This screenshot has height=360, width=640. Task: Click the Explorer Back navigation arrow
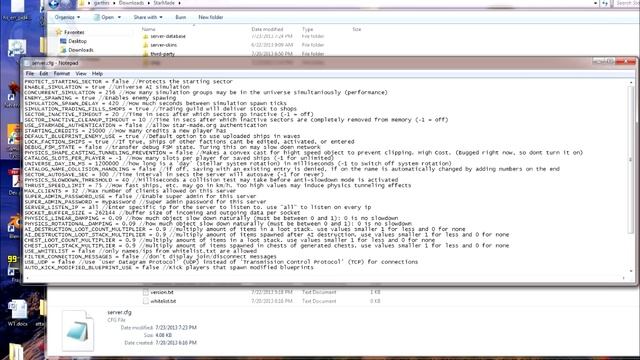pyautogui.click(x=53, y=4)
